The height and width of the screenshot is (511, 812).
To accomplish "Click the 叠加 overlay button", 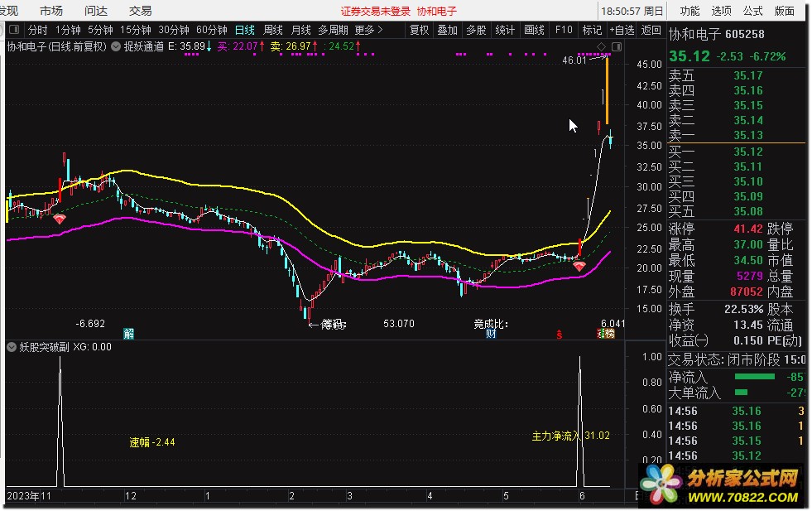I will pos(448,30).
